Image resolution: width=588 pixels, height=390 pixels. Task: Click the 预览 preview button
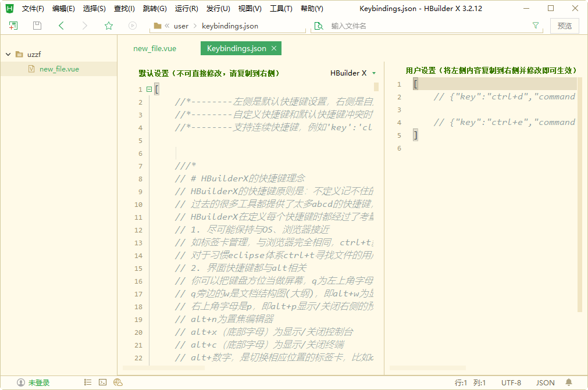(564, 26)
